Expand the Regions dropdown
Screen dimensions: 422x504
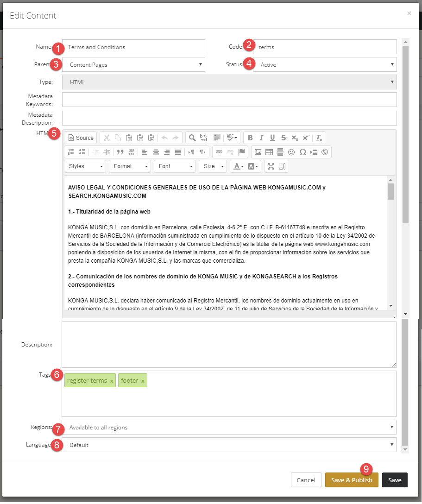(229, 427)
